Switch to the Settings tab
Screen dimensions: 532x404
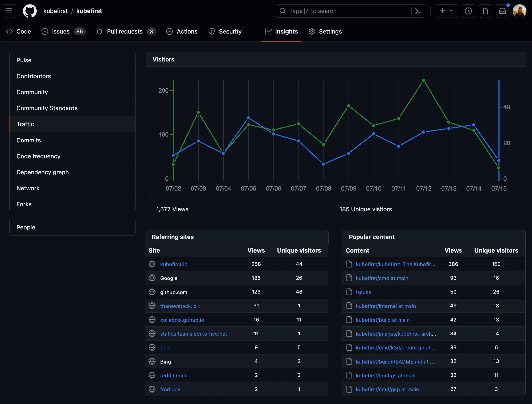pyautogui.click(x=325, y=31)
